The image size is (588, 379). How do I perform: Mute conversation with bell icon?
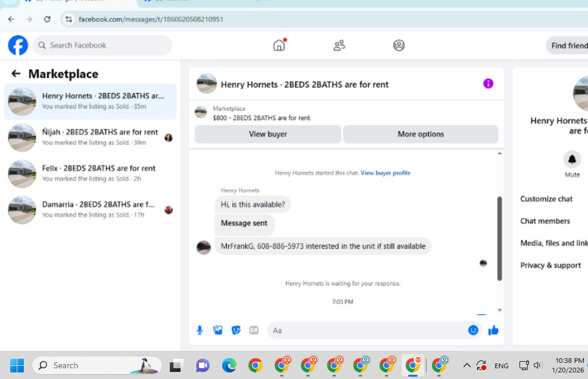pyautogui.click(x=572, y=160)
